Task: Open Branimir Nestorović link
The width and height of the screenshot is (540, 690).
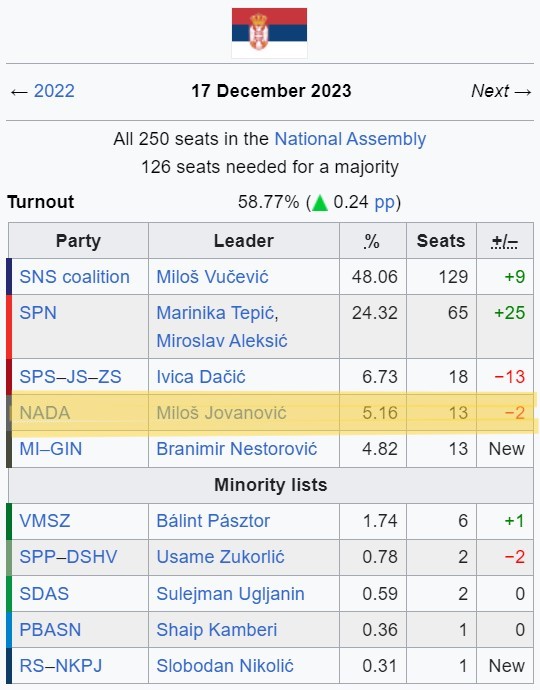Action: [237, 449]
